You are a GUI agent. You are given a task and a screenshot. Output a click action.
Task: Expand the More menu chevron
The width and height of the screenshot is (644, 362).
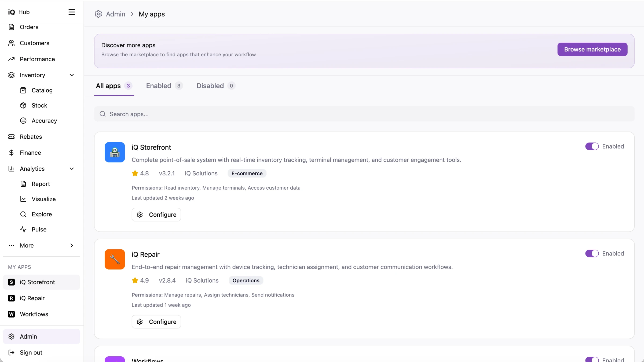coord(72,245)
